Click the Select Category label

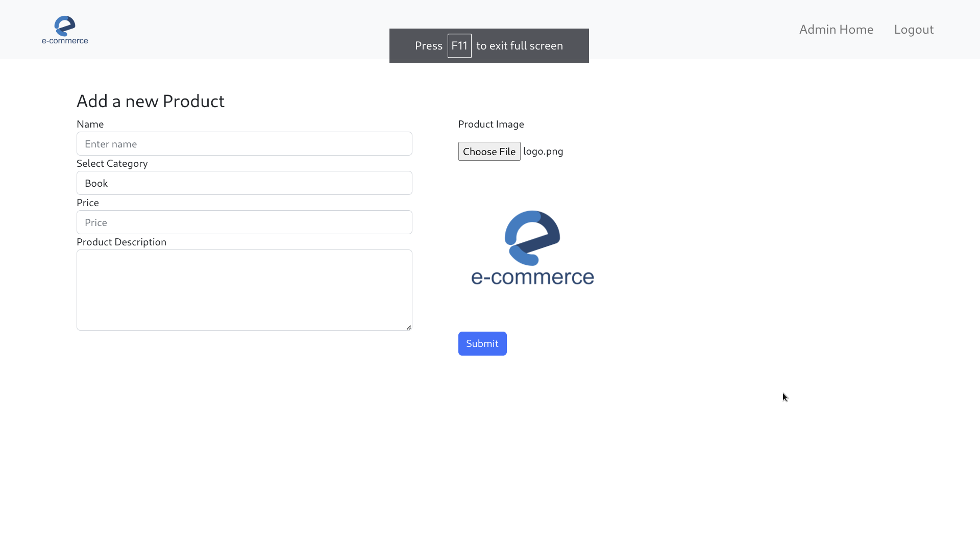point(112,163)
